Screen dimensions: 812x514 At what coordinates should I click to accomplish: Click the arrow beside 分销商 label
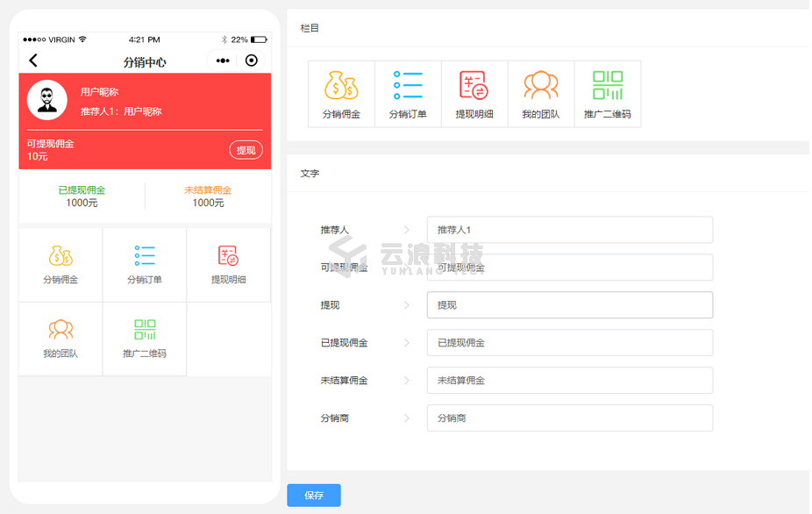point(406,418)
